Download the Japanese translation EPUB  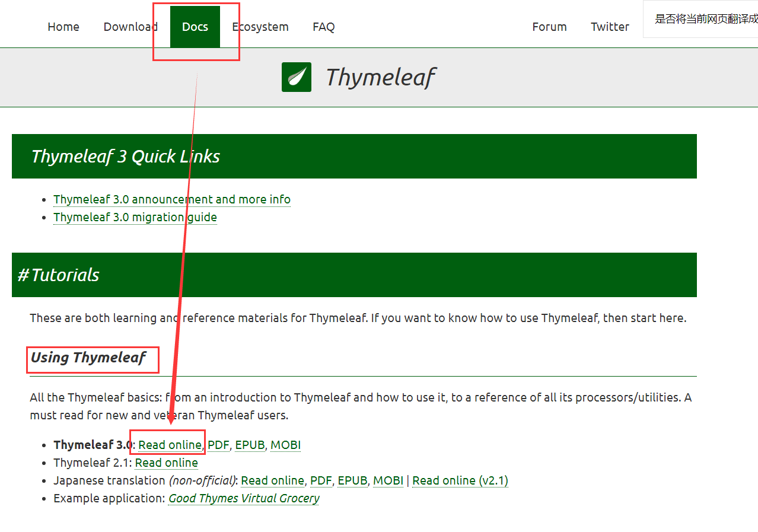coord(353,480)
